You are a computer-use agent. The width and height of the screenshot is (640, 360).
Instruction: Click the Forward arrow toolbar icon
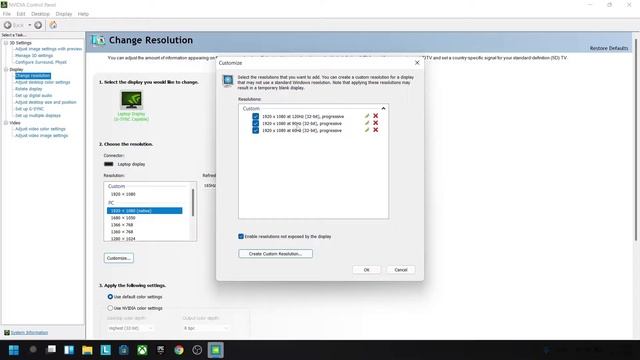point(38,25)
